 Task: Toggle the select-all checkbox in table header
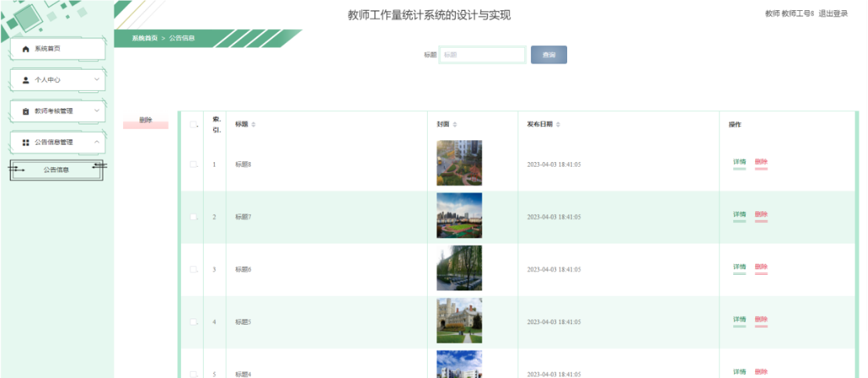tap(193, 124)
